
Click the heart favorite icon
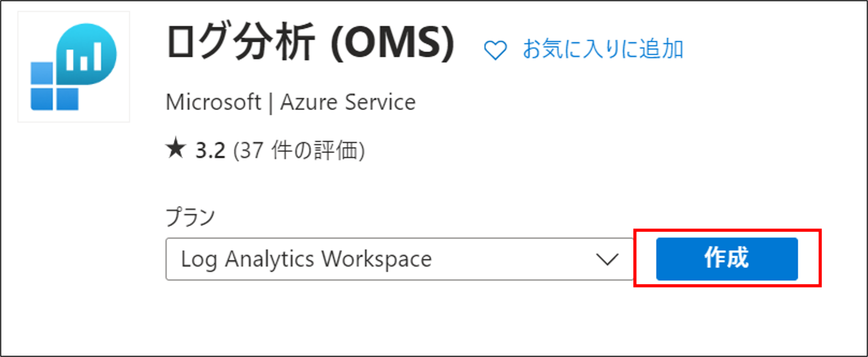[x=495, y=50]
